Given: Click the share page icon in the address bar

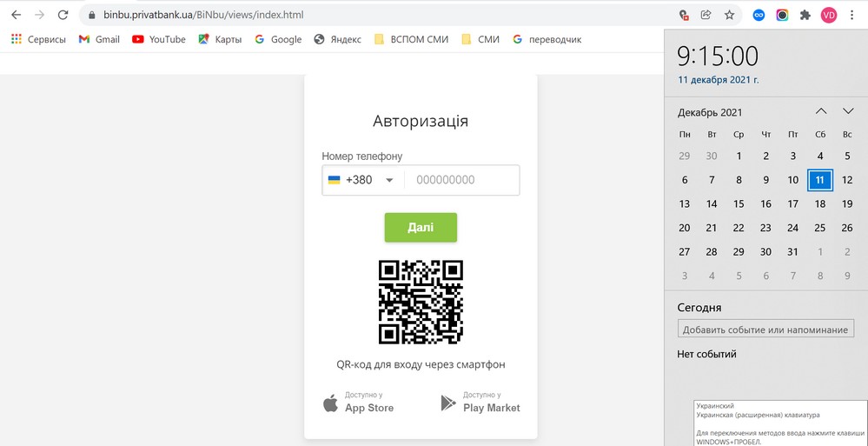Looking at the screenshot, I should pyautogui.click(x=706, y=15).
